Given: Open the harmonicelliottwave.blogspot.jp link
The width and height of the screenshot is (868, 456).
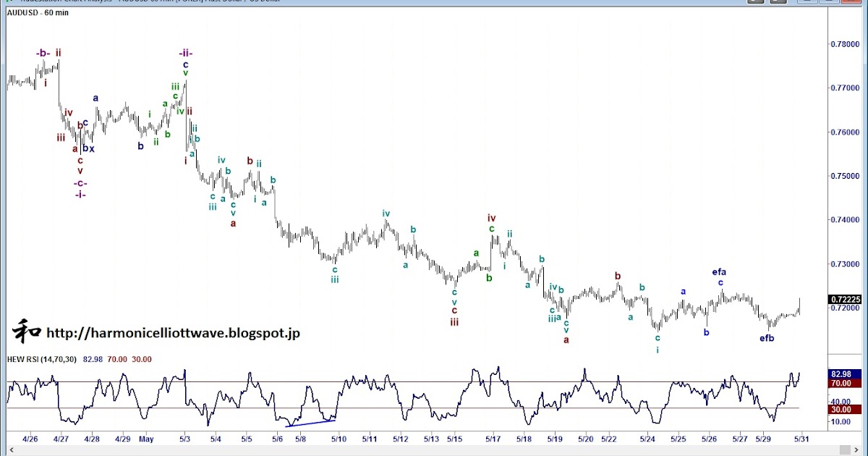Looking at the screenshot, I should (173, 333).
